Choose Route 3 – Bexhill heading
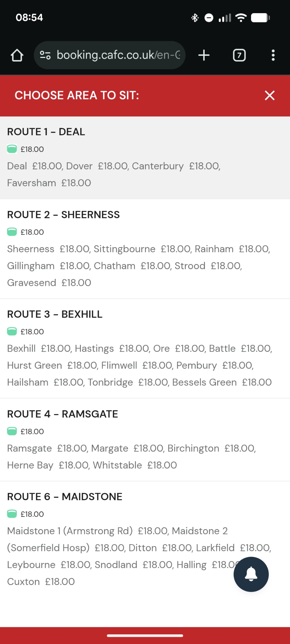The width and height of the screenshot is (290, 644). click(55, 314)
